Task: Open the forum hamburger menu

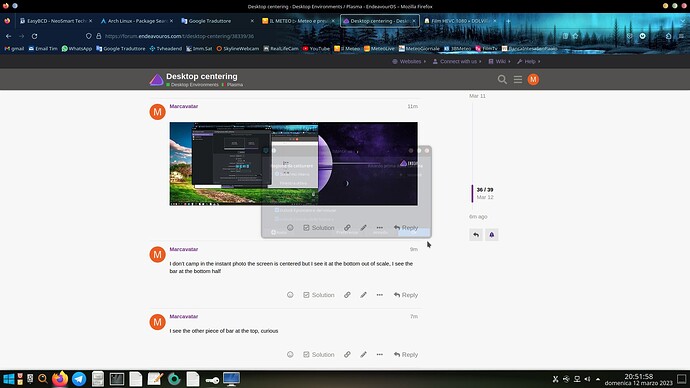Action: coord(518,80)
